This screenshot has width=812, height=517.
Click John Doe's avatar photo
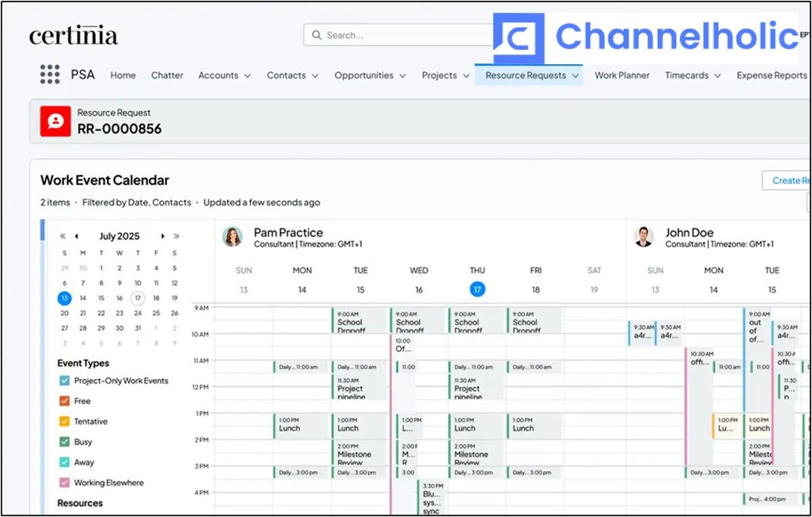[x=644, y=237]
